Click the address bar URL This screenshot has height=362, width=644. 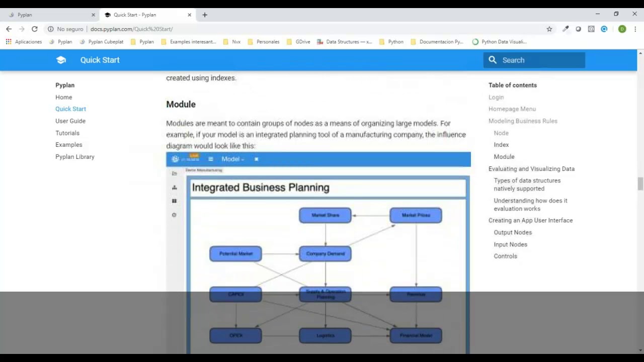[131, 29]
